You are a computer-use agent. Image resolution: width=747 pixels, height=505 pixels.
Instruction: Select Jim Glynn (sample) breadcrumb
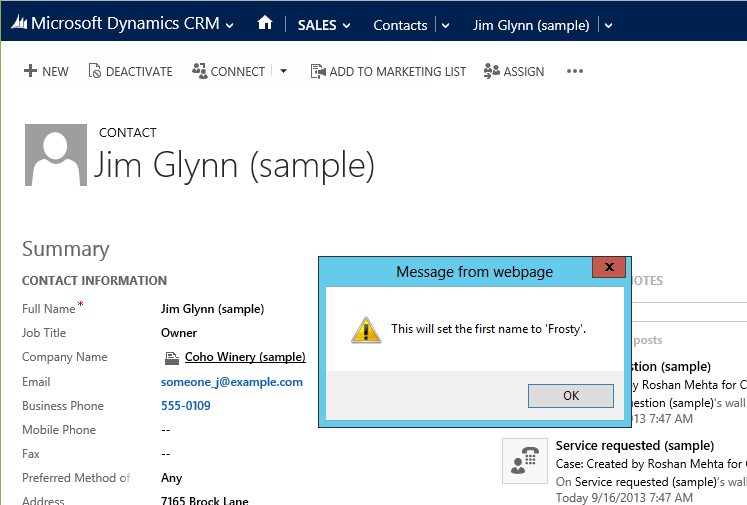[x=531, y=25]
